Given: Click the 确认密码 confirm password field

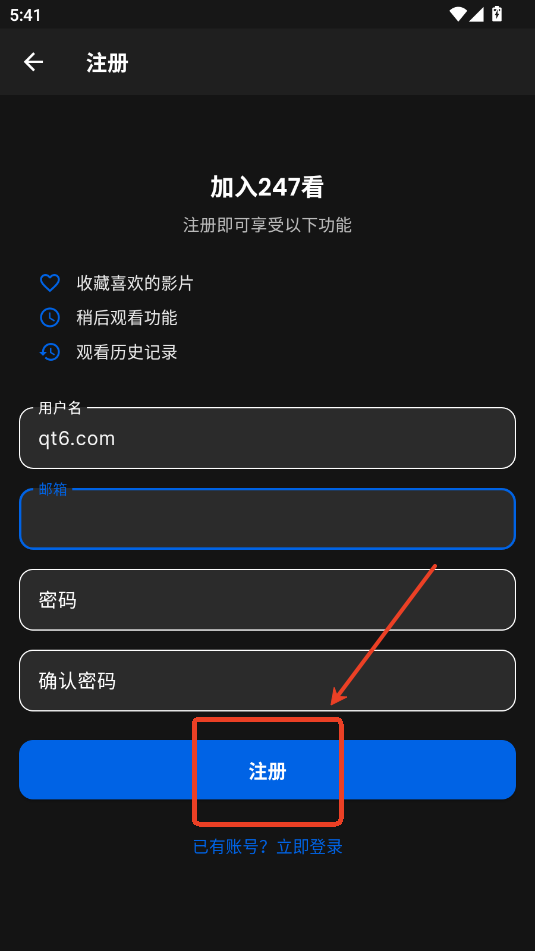Looking at the screenshot, I should (268, 680).
